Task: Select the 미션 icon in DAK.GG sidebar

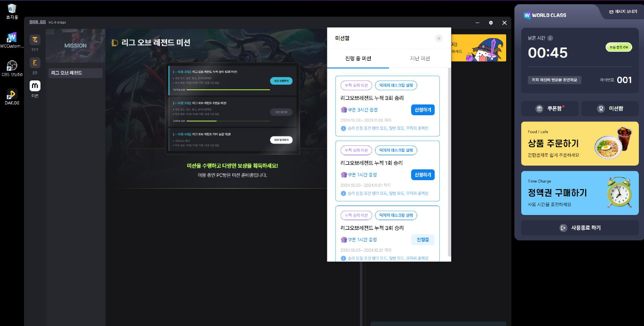Action: [35, 86]
